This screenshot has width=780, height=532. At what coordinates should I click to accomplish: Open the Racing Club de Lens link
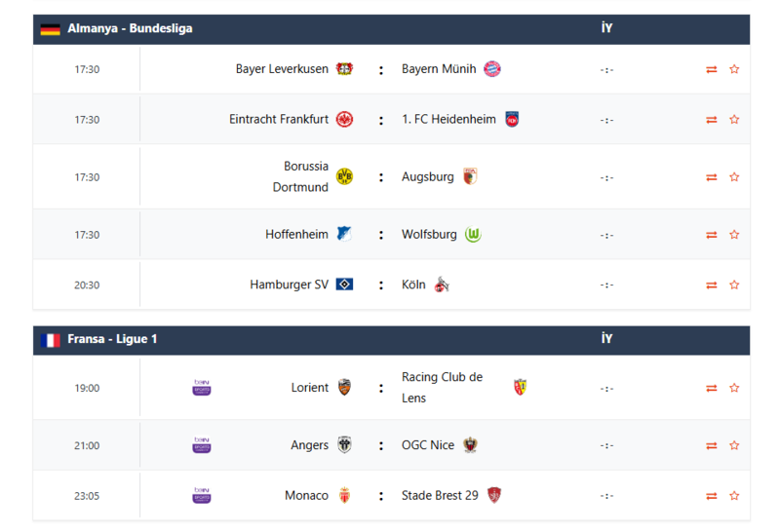point(442,388)
